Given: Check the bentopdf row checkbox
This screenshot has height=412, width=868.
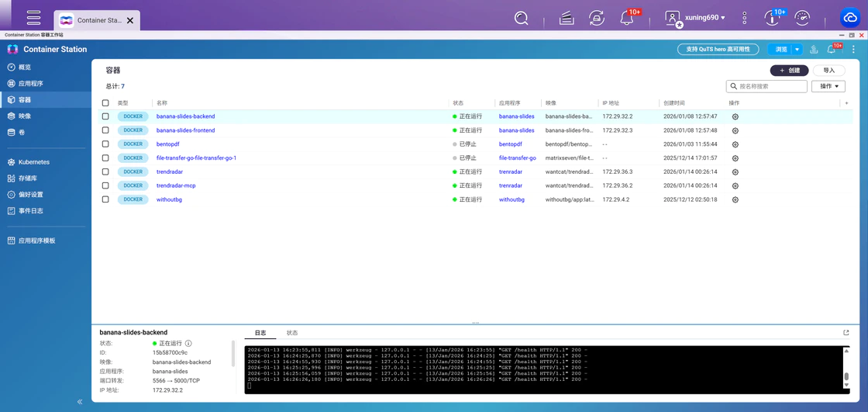Looking at the screenshot, I should click(105, 144).
